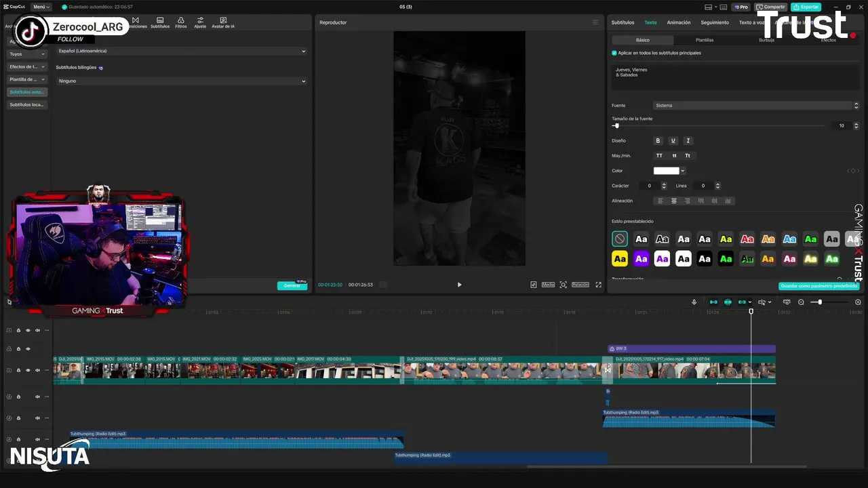
Task: Open the Sistema font dropdown
Action: click(x=756, y=106)
